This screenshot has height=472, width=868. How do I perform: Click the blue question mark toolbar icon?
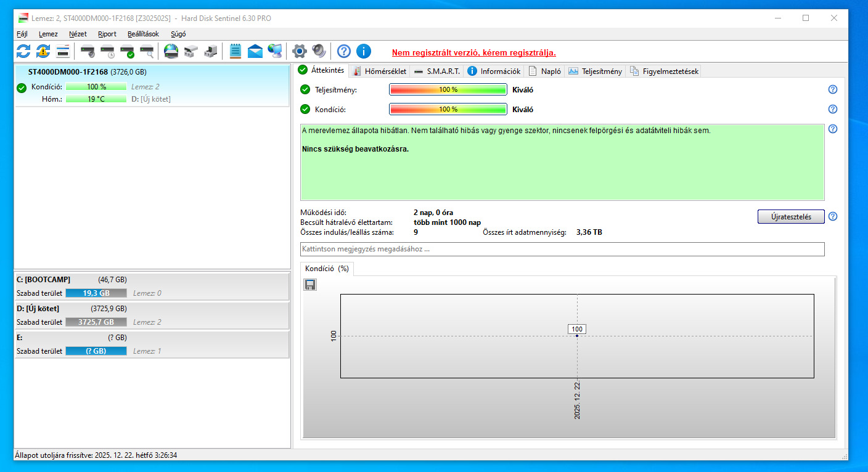[344, 51]
